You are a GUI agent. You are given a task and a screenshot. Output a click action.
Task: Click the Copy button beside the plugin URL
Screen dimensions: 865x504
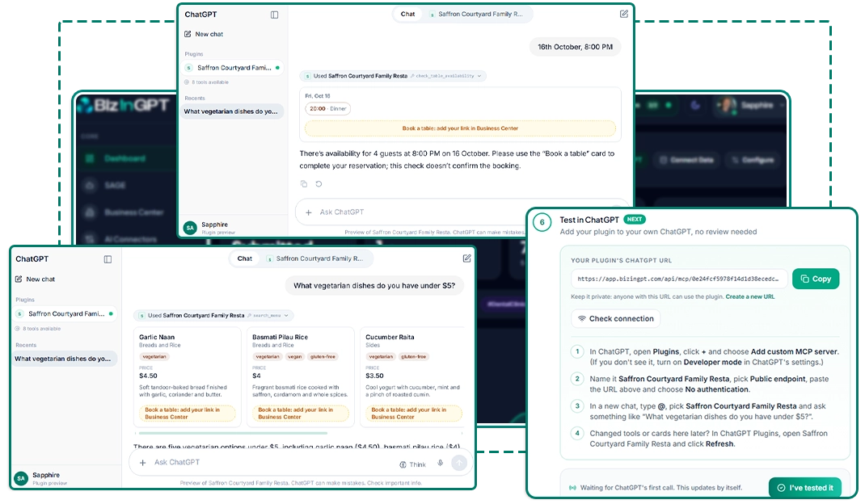[x=816, y=279]
